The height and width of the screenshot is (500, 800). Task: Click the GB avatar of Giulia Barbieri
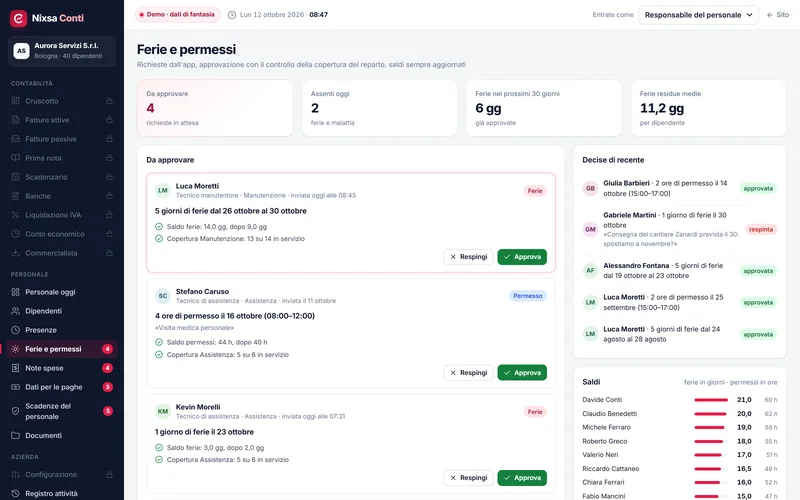click(590, 188)
